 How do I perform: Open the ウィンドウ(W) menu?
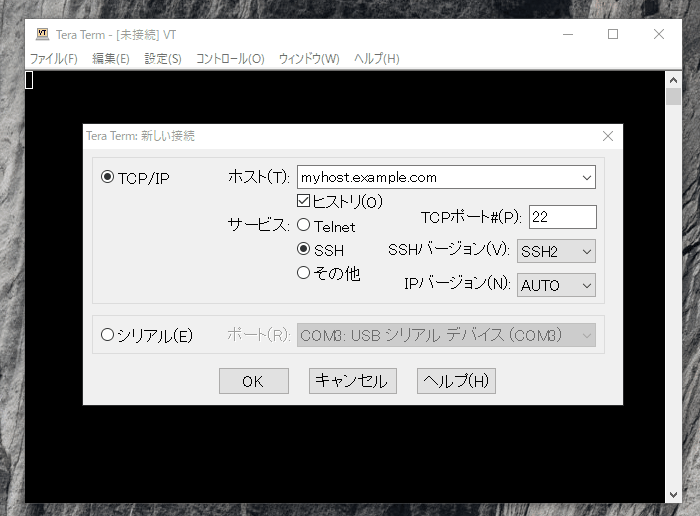click(x=309, y=58)
